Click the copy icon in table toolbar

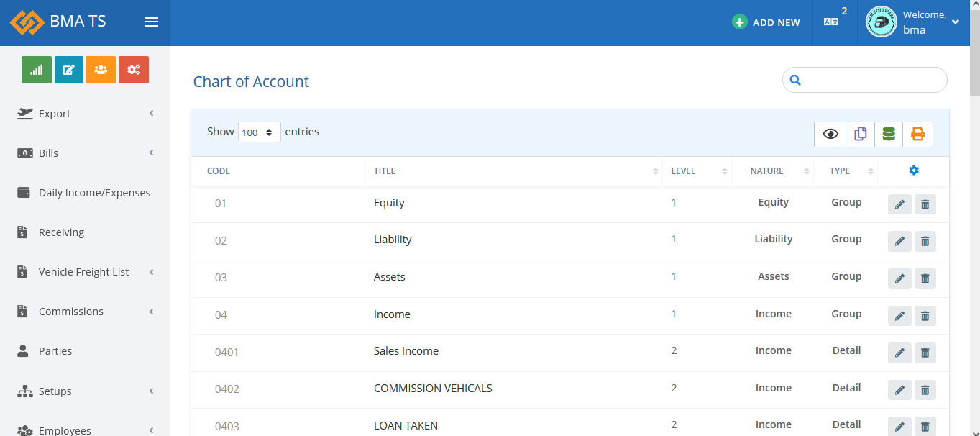pyautogui.click(x=860, y=134)
